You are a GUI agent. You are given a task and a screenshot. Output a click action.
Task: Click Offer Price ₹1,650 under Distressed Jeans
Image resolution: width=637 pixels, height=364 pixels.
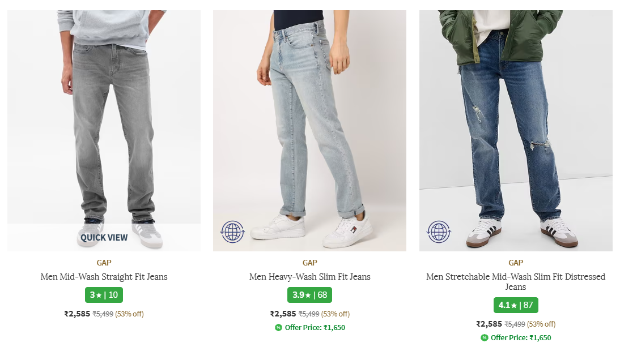point(521,337)
